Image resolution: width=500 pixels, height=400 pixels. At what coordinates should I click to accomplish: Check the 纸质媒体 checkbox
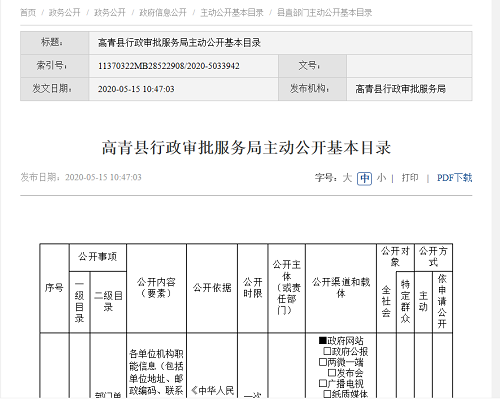(327, 394)
